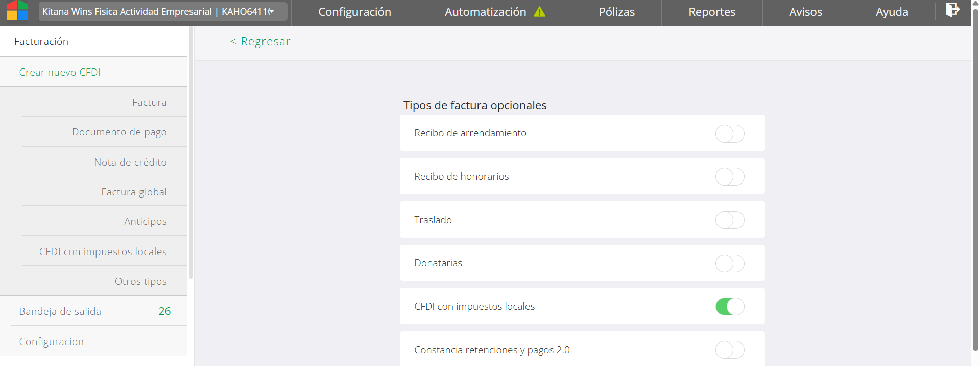
Task: Select Nota de crédito in sidebar
Action: click(x=130, y=162)
